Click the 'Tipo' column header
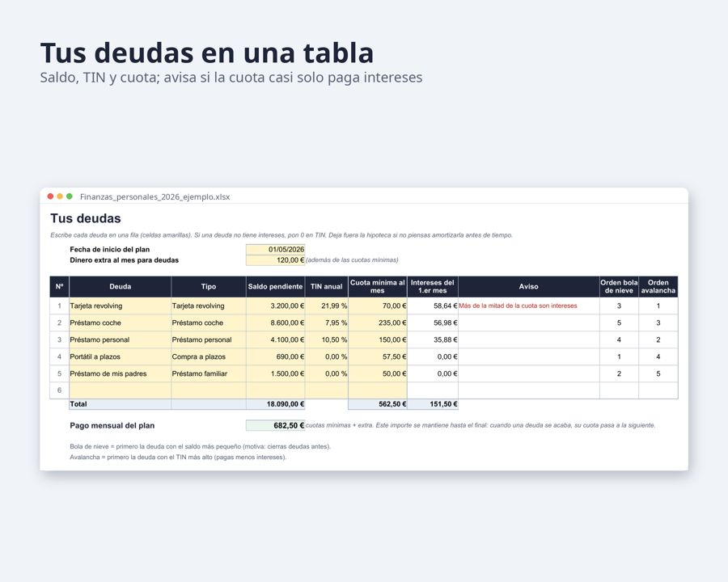This screenshot has width=728, height=582. tap(209, 286)
